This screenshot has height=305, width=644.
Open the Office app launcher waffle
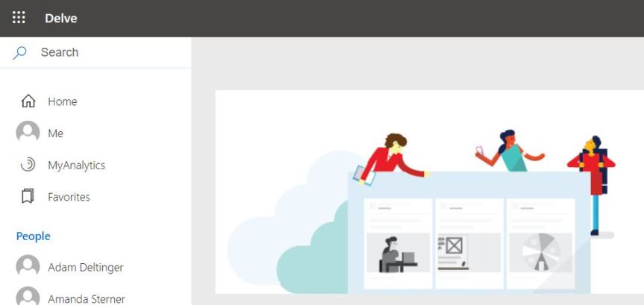19,18
